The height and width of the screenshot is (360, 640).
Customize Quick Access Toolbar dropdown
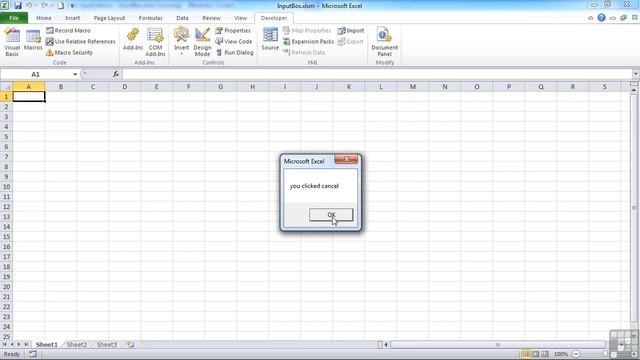point(72,6)
